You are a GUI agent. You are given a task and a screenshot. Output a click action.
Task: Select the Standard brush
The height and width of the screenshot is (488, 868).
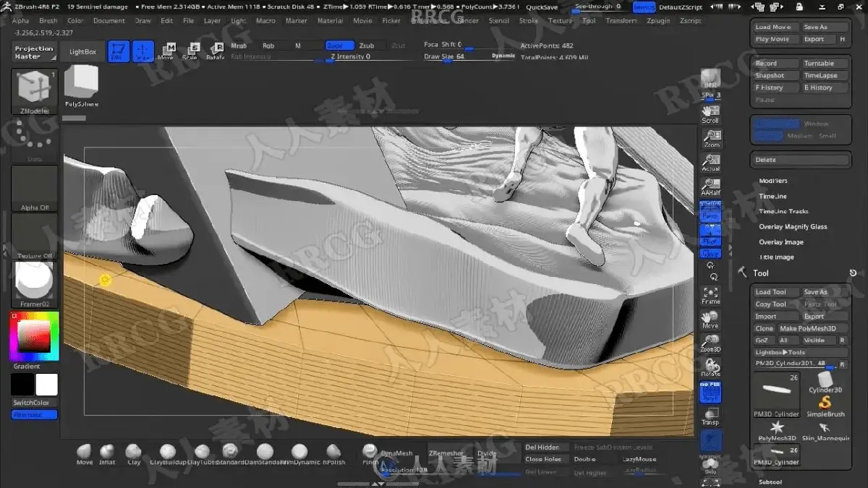pos(230,454)
